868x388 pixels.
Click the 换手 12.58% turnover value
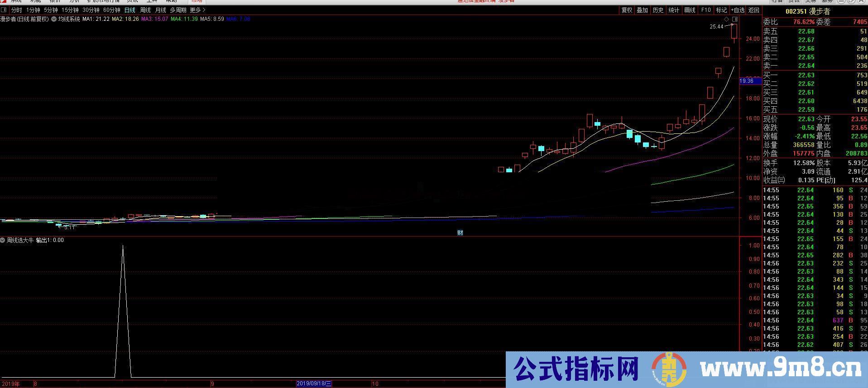[805, 163]
